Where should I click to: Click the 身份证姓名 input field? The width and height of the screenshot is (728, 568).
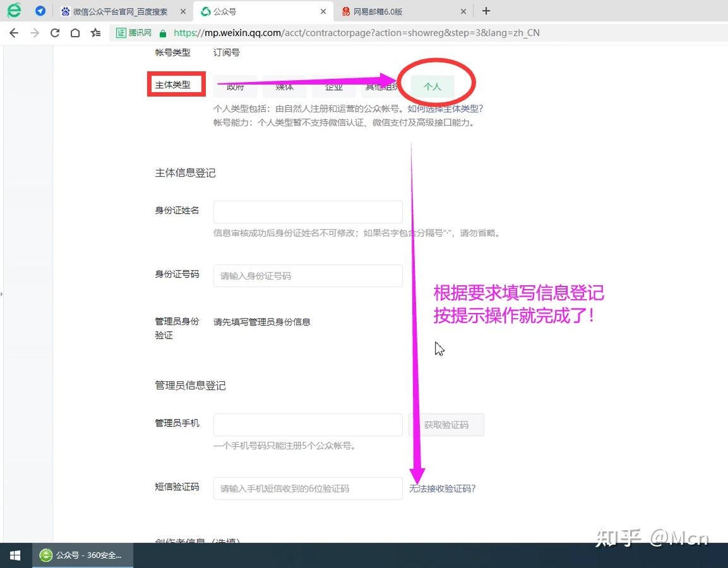click(x=307, y=211)
